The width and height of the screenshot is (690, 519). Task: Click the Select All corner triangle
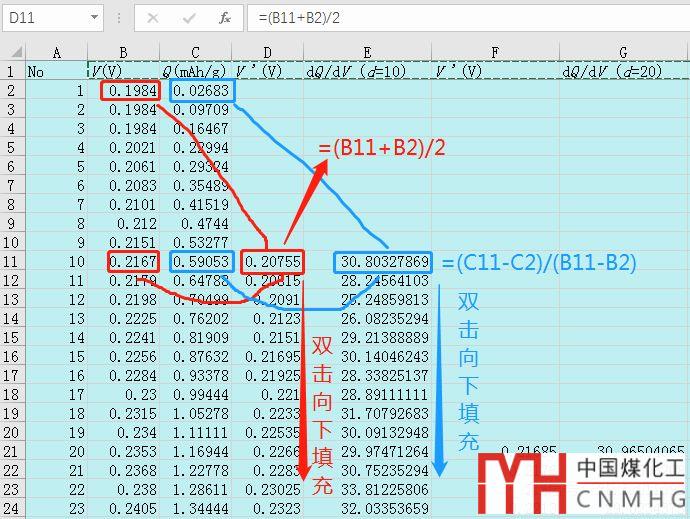12,53
